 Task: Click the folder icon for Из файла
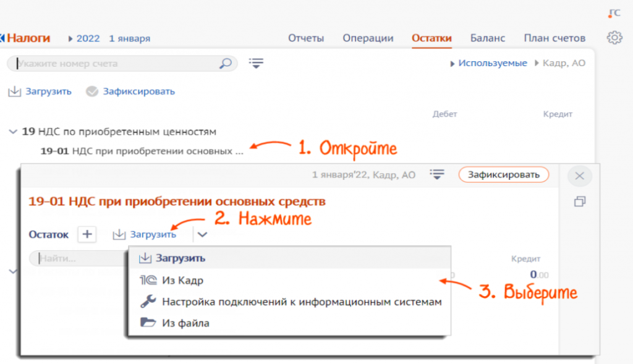(x=147, y=323)
